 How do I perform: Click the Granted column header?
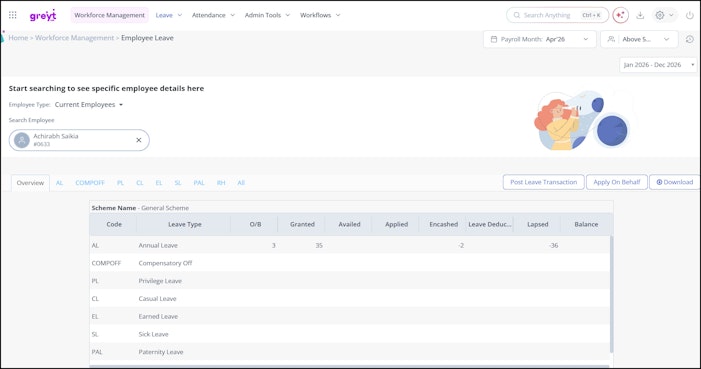302,225
